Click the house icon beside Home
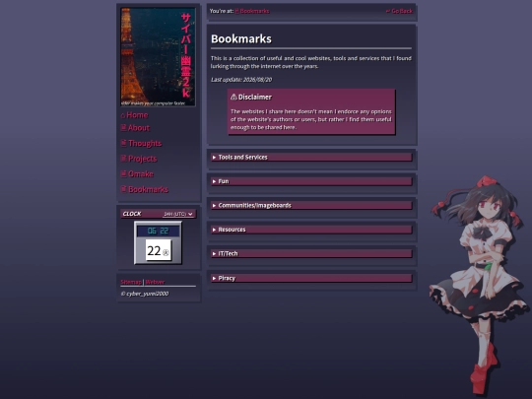The image size is (532, 399). pyautogui.click(x=123, y=115)
